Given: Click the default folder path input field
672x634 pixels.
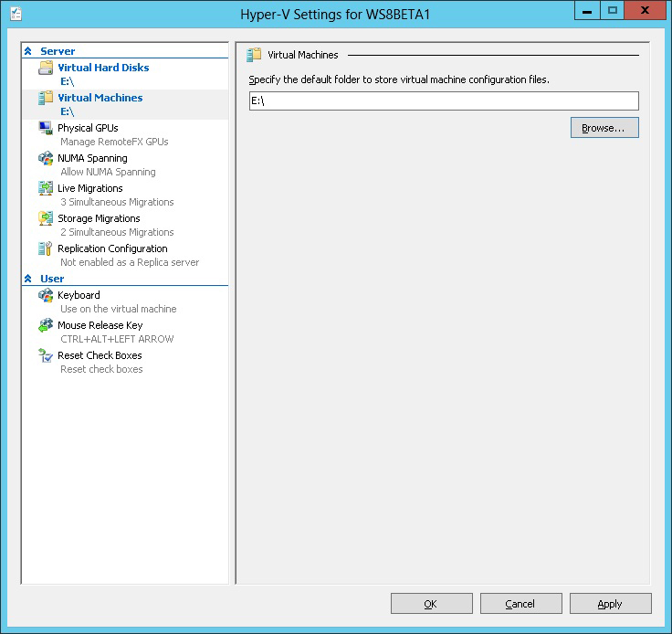Looking at the screenshot, I should (444, 100).
